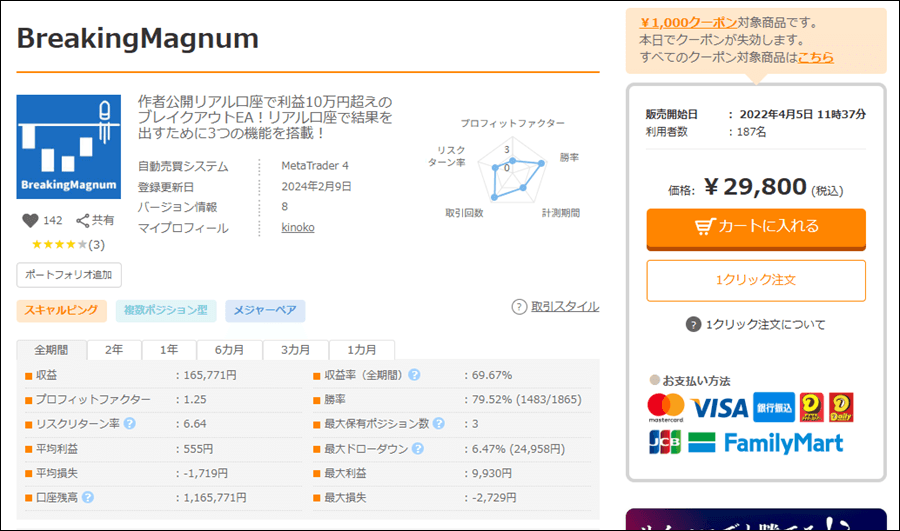The width and height of the screenshot is (900, 531).
Task: Show the 1カ月 period tab
Action: tap(362, 350)
